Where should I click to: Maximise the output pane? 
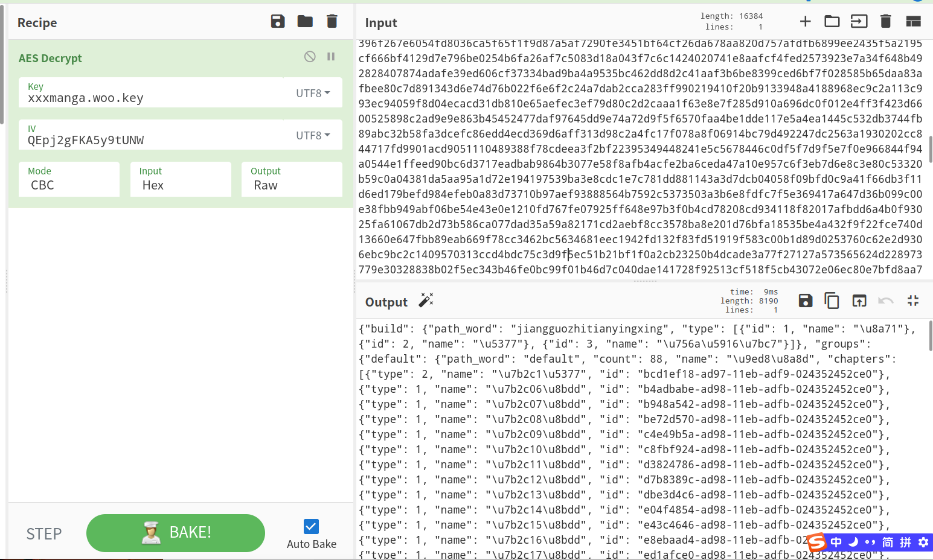tap(912, 301)
